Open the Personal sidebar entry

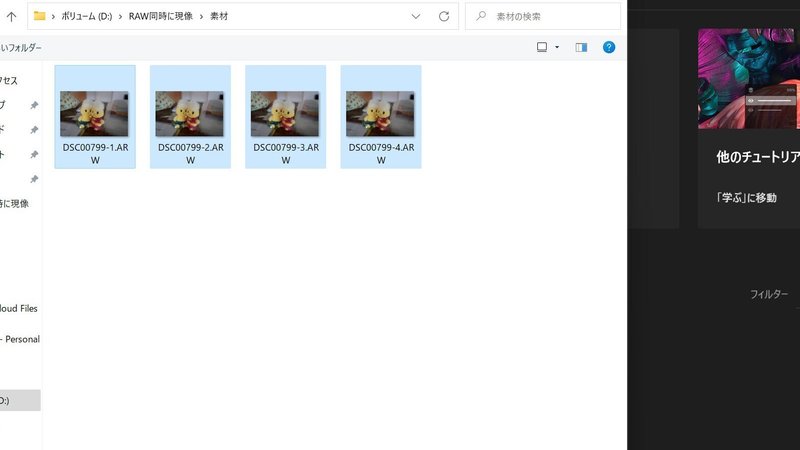coord(20,339)
